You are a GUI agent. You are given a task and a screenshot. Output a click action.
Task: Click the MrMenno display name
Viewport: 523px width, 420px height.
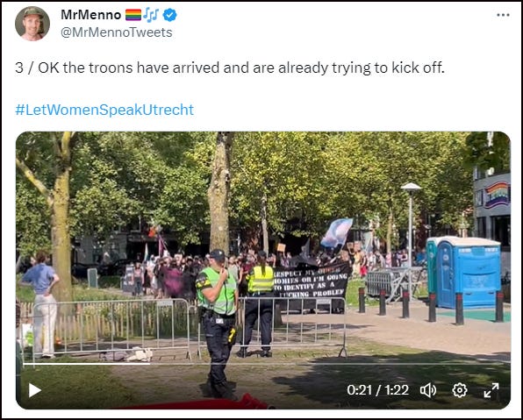tap(90, 15)
